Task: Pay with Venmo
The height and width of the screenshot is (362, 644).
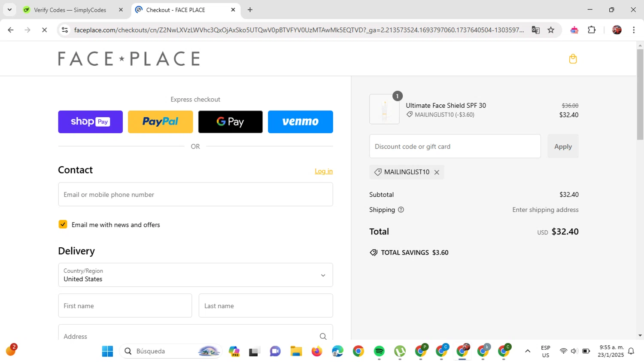Action: (x=300, y=122)
